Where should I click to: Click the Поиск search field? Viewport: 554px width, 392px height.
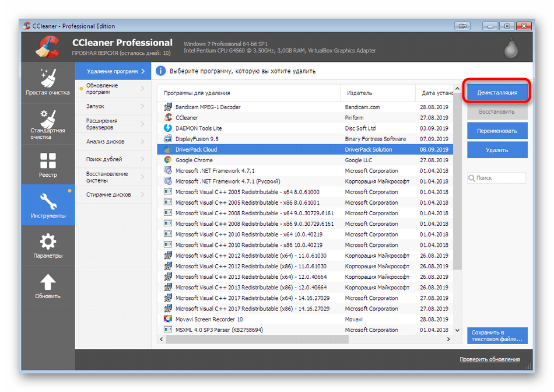[496, 178]
